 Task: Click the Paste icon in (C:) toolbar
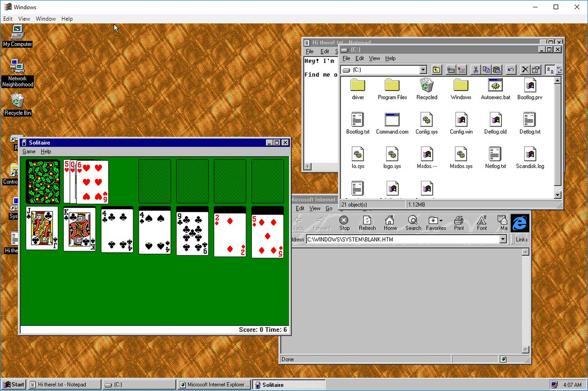(496, 70)
